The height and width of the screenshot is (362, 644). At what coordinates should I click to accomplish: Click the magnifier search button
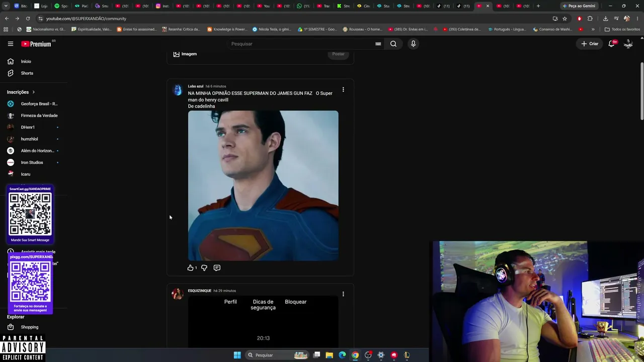pos(393,44)
